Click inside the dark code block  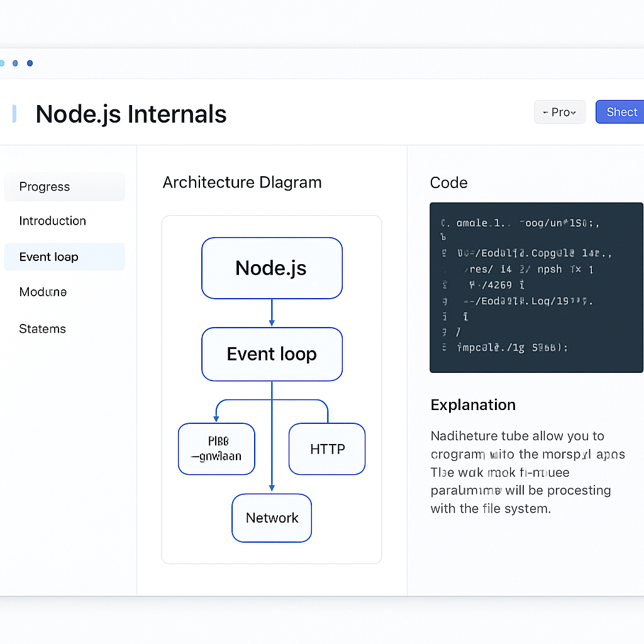coord(536,287)
